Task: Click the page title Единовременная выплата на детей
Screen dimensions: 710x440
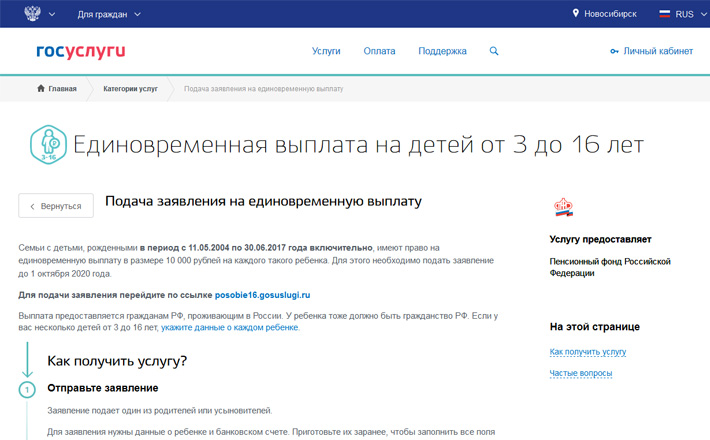Action: (358, 145)
